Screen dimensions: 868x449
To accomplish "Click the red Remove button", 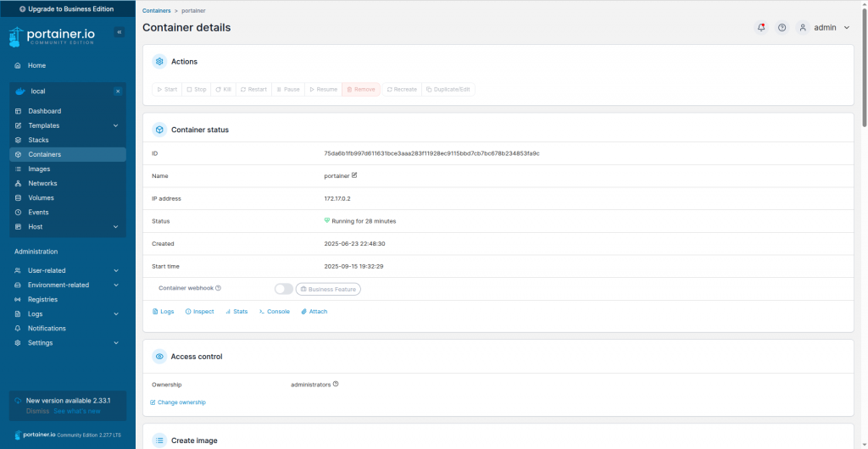I will 361,89.
